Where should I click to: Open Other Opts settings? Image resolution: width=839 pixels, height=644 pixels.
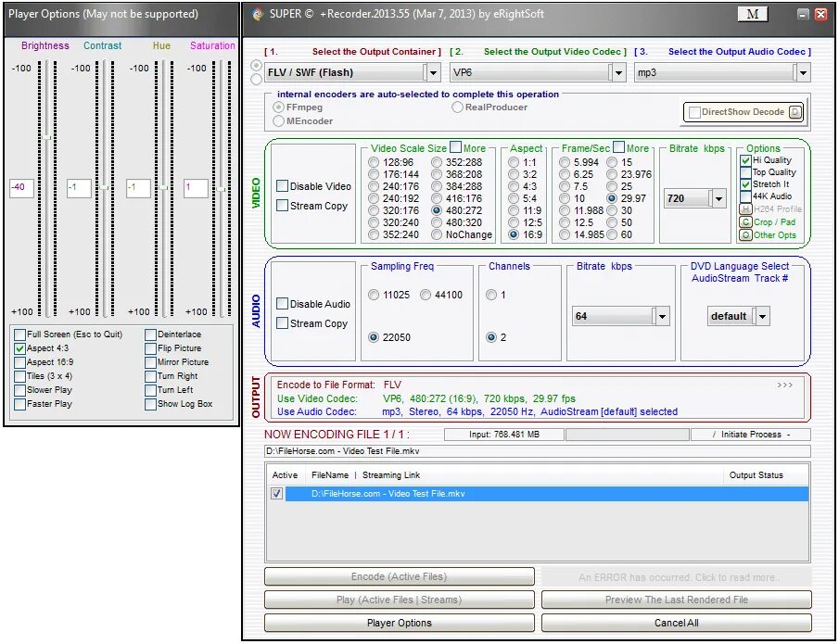click(x=745, y=234)
